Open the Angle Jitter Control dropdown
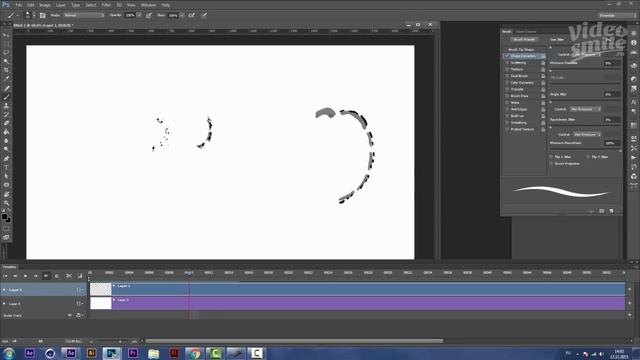Screen dimensions: 640x360 [x=586, y=109]
